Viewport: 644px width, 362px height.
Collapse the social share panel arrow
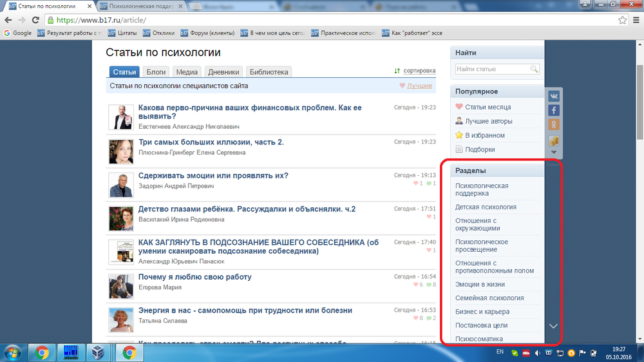click(553, 153)
